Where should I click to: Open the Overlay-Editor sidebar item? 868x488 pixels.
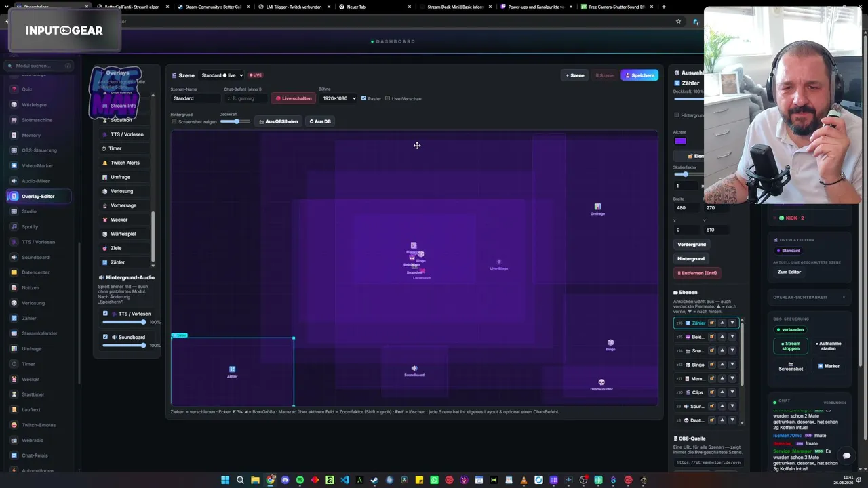(x=39, y=196)
